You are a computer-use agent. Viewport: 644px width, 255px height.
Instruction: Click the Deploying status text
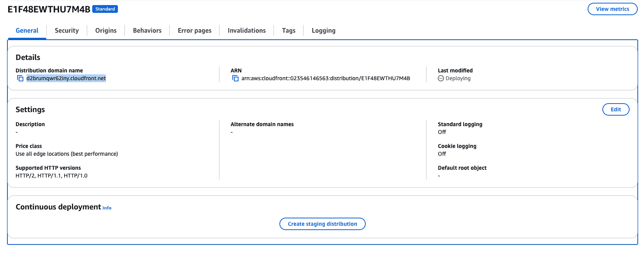pyautogui.click(x=458, y=78)
